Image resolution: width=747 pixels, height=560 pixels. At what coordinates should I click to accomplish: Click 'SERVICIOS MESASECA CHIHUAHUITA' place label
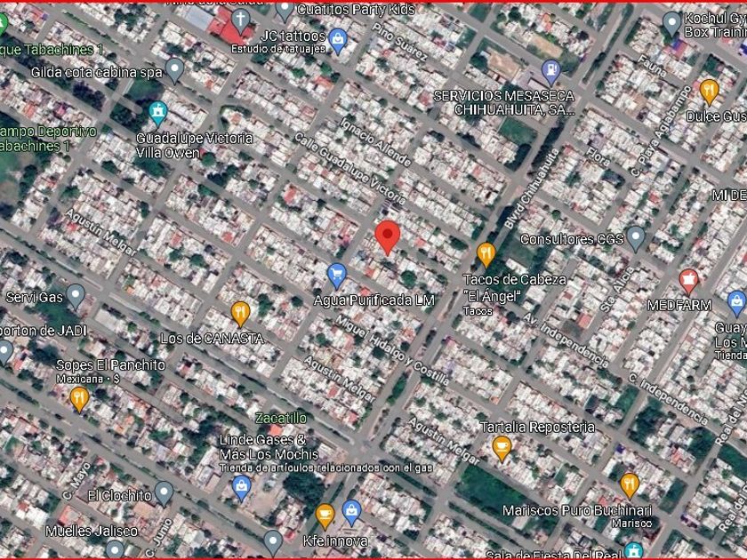(x=504, y=103)
